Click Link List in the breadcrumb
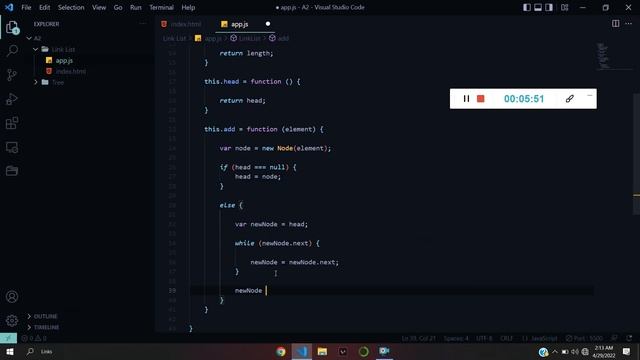Image resolution: width=640 pixels, height=360 pixels. [x=174, y=38]
